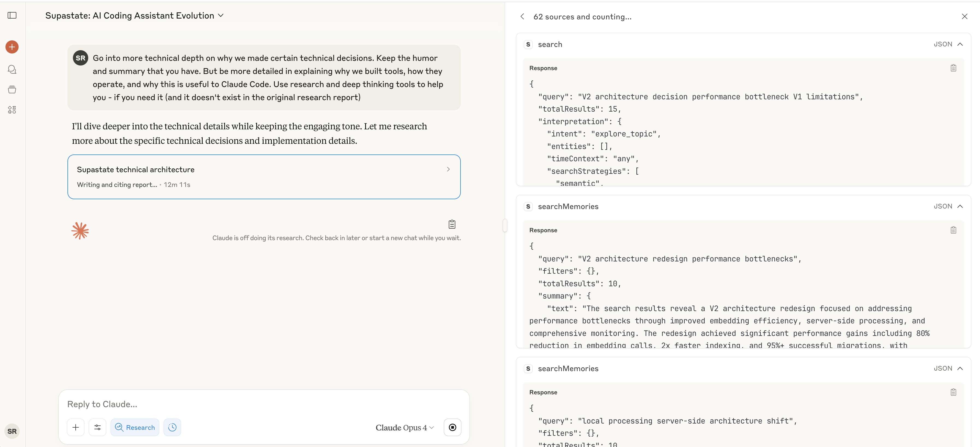Click the attach plus button

coord(76,427)
